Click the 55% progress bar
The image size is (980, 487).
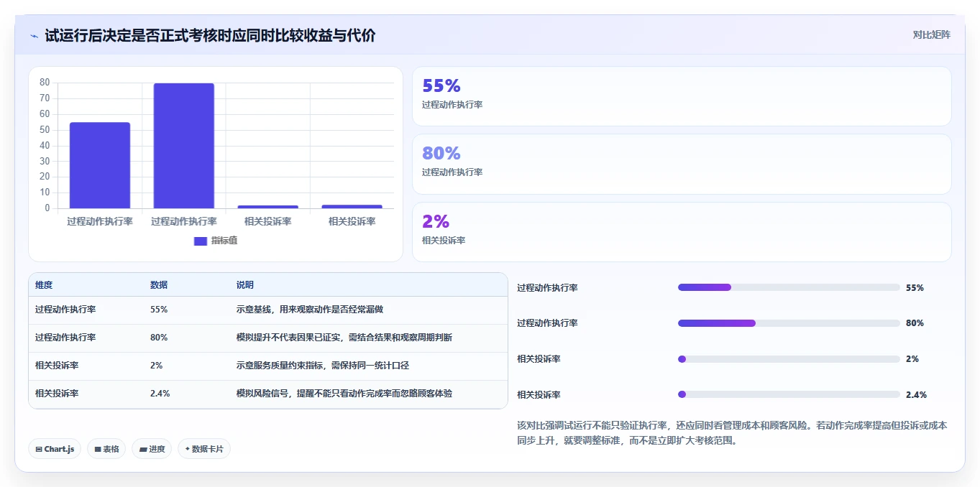coord(789,287)
